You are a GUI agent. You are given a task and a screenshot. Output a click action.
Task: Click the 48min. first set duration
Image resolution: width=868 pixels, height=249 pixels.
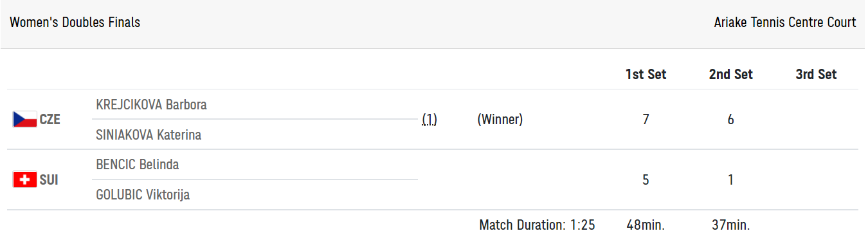point(646,225)
